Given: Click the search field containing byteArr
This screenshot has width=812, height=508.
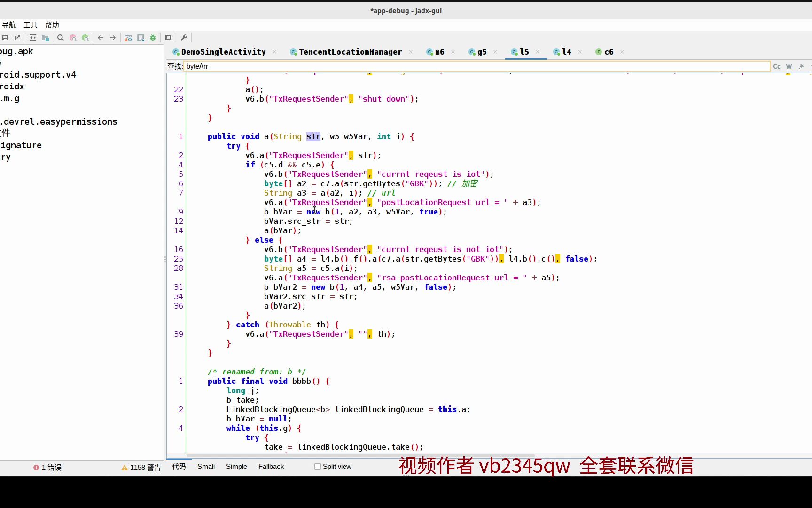Looking at the screenshot, I should (x=476, y=66).
